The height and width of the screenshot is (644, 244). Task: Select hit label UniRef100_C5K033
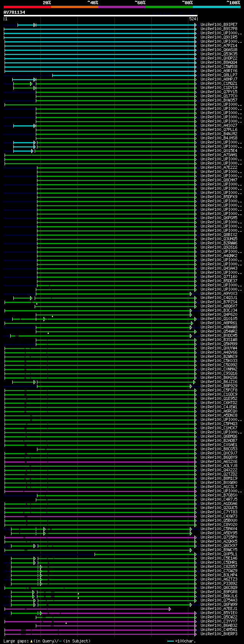point(219,361)
